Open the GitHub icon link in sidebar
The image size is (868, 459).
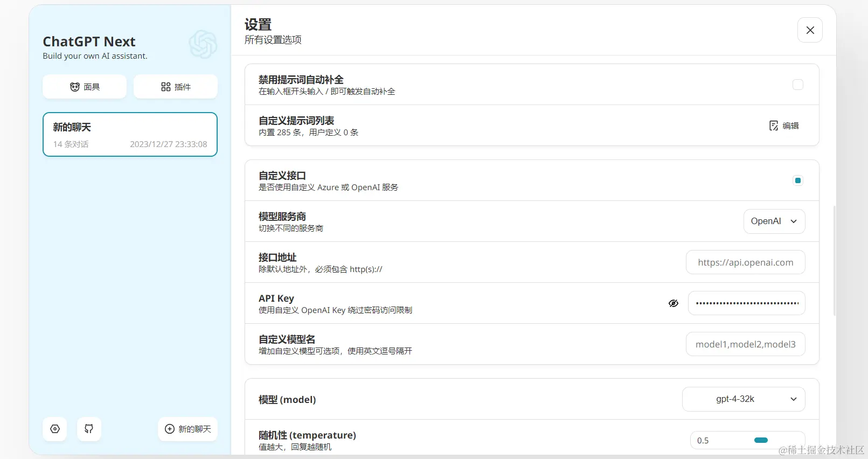coord(89,429)
